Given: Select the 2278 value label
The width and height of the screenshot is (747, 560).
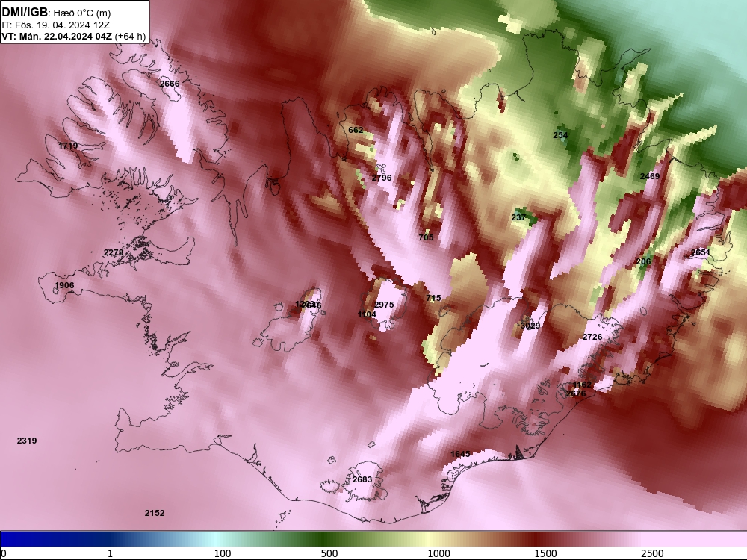Looking at the screenshot, I should click(114, 252).
